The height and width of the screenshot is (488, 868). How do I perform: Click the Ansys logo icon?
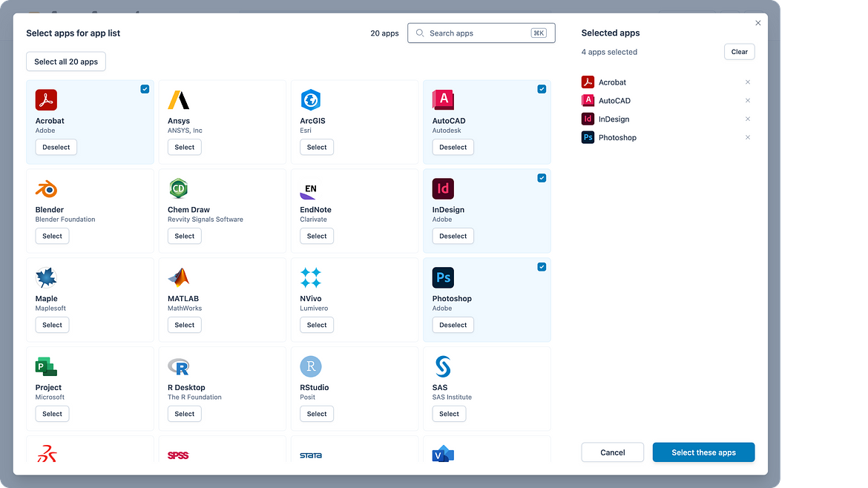point(178,100)
